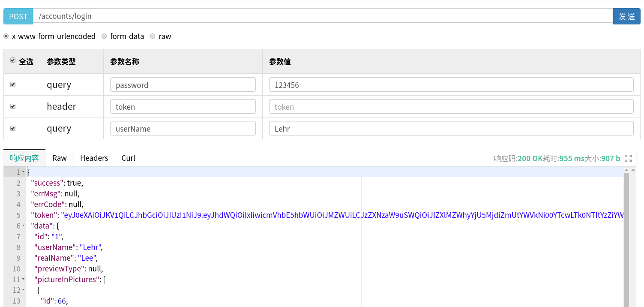Edit the password parameter name field
644x307 pixels.
pos(183,84)
